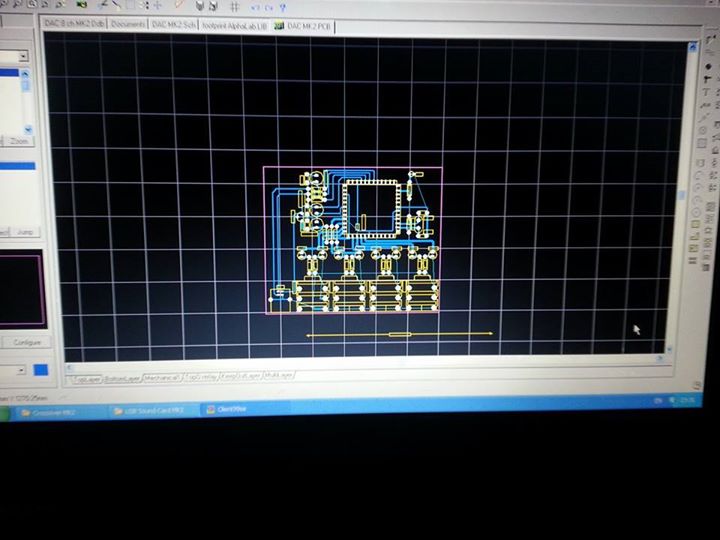Viewport: 720px width, 540px height.
Task: Click the mini viewer board thumbnail
Action: click(x=22, y=289)
